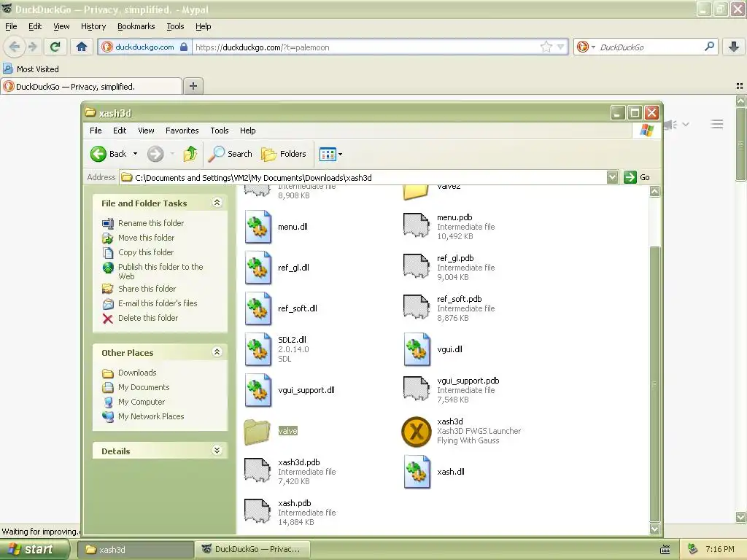Open Downloads from Other Places
747x560 pixels.
point(137,373)
